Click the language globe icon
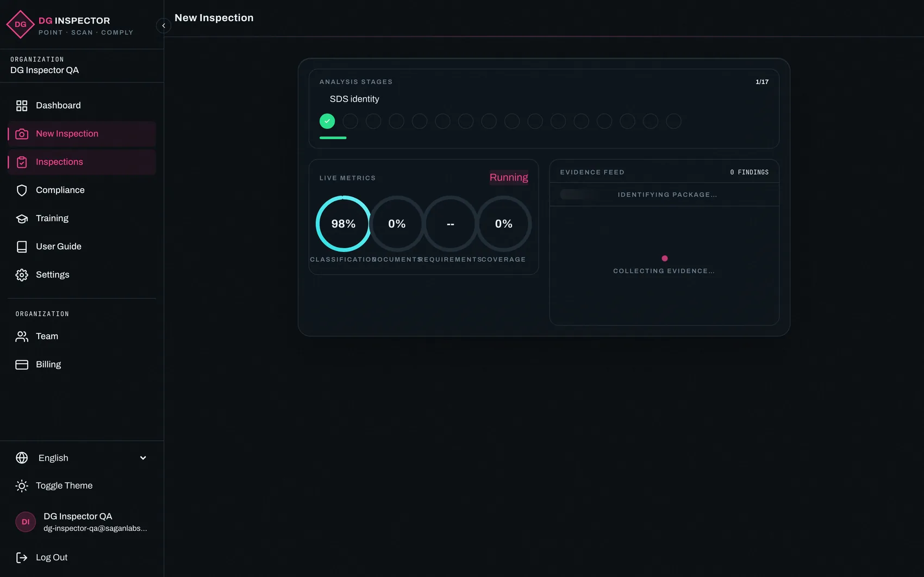The height and width of the screenshot is (577, 924). (22, 458)
